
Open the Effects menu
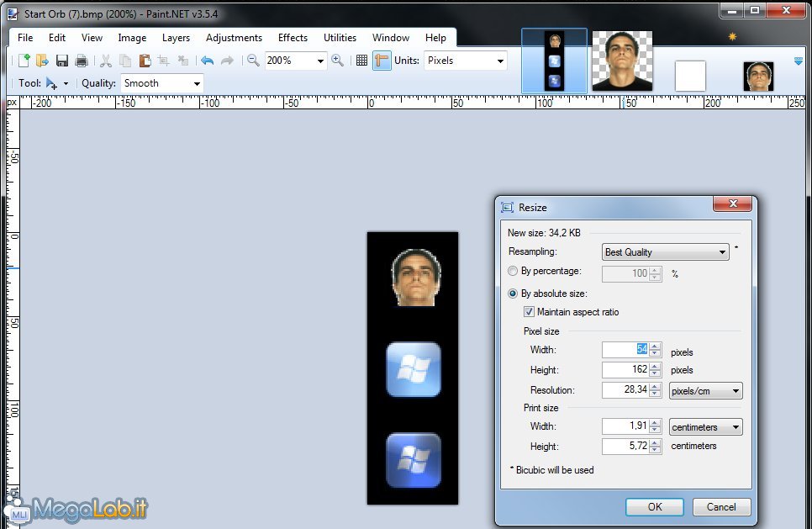point(293,38)
